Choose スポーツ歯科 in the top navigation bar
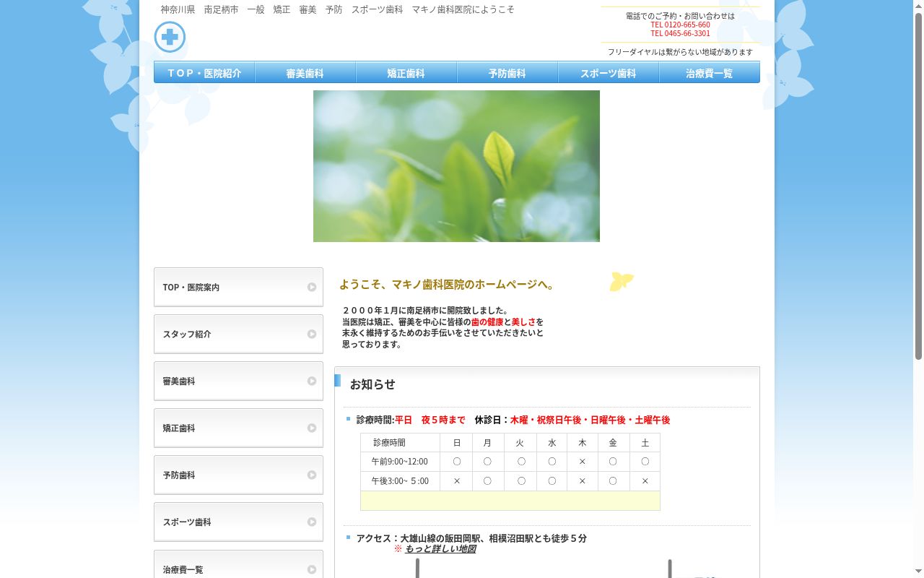Image resolution: width=924 pixels, height=578 pixels. [x=609, y=73]
